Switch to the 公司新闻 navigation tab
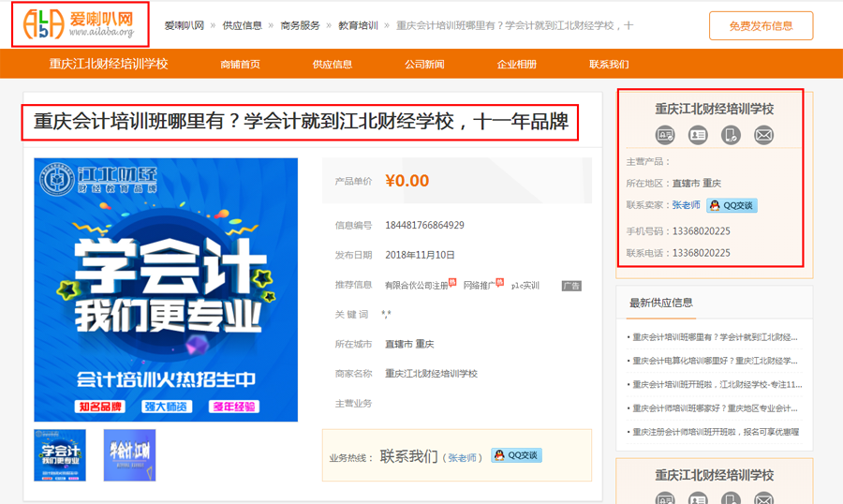 (424, 64)
